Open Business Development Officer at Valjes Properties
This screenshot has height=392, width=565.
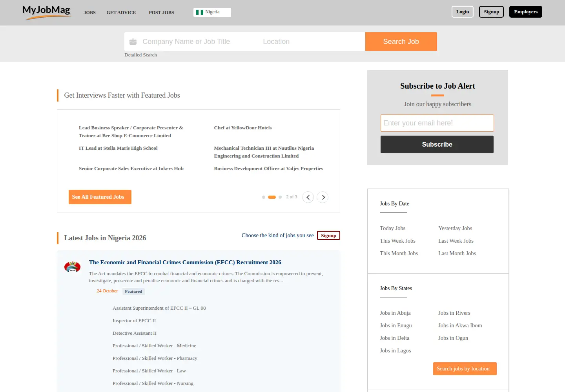(x=268, y=169)
